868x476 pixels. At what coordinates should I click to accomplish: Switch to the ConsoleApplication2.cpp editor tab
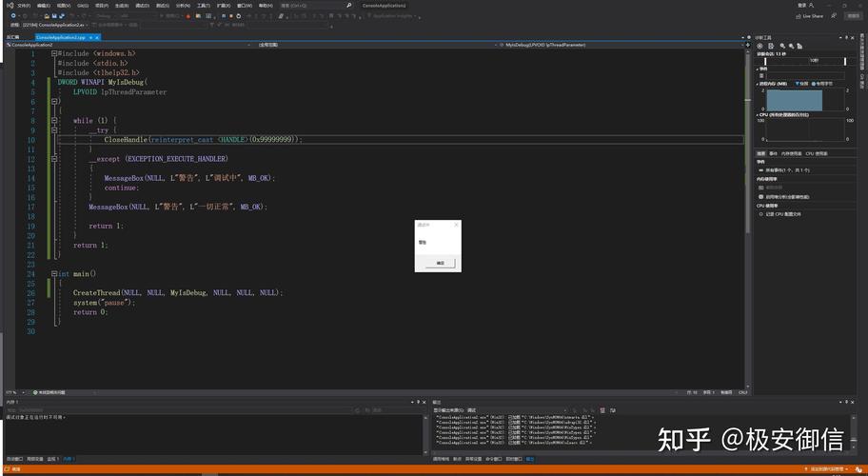(x=60, y=37)
